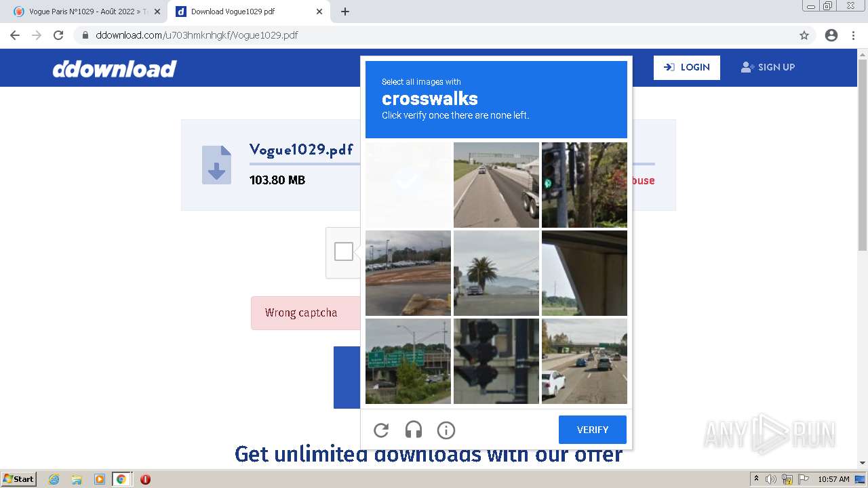Screen dimensions: 868x488
Task: Select palm tree captcha tile
Action: click(x=496, y=273)
